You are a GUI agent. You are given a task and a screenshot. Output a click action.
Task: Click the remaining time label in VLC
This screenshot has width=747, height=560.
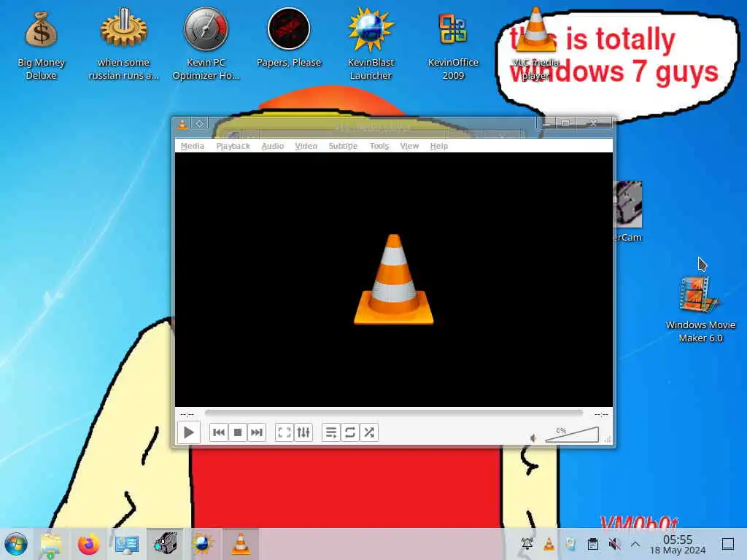601,414
